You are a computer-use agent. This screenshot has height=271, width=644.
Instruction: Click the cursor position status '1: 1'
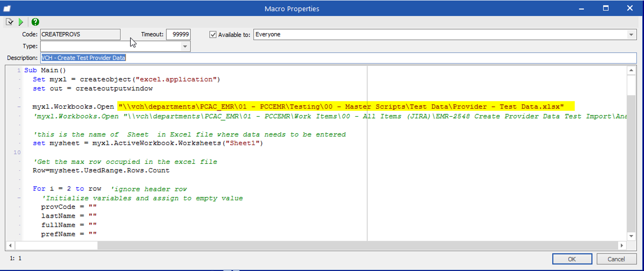point(16,258)
